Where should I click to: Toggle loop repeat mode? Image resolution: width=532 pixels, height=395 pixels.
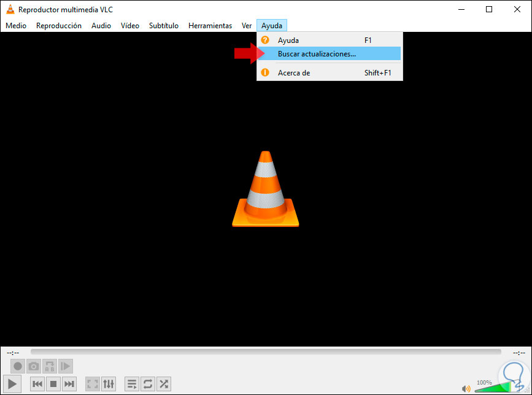click(148, 384)
